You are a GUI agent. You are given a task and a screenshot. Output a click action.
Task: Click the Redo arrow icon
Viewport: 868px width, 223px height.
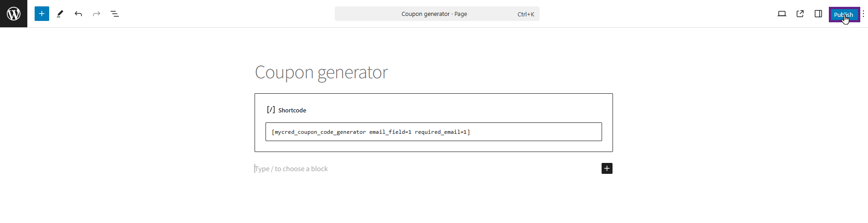click(97, 14)
